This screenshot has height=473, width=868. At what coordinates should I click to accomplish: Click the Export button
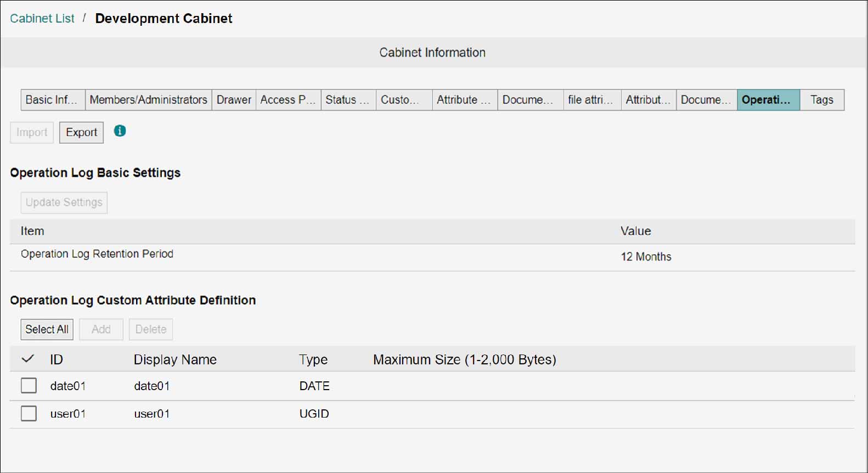coord(81,132)
